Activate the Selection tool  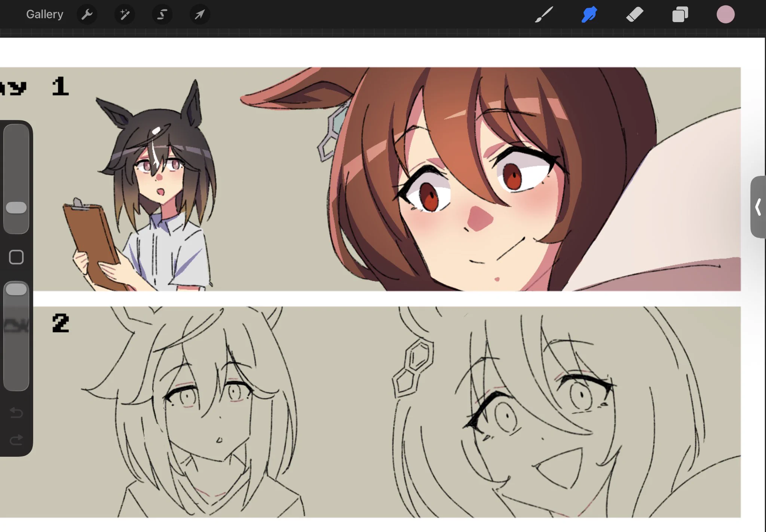click(162, 15)
